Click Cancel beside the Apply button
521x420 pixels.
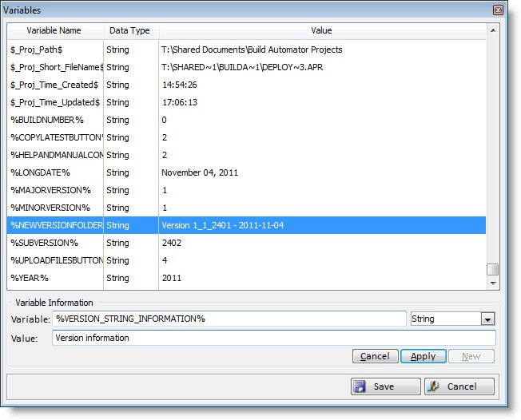point(375,356)
